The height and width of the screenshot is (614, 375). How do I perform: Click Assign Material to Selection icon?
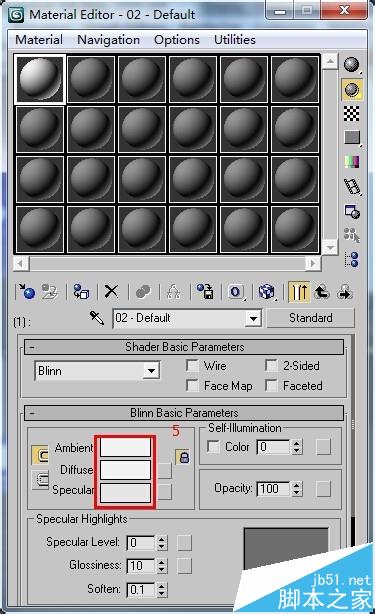click(81, 292)
